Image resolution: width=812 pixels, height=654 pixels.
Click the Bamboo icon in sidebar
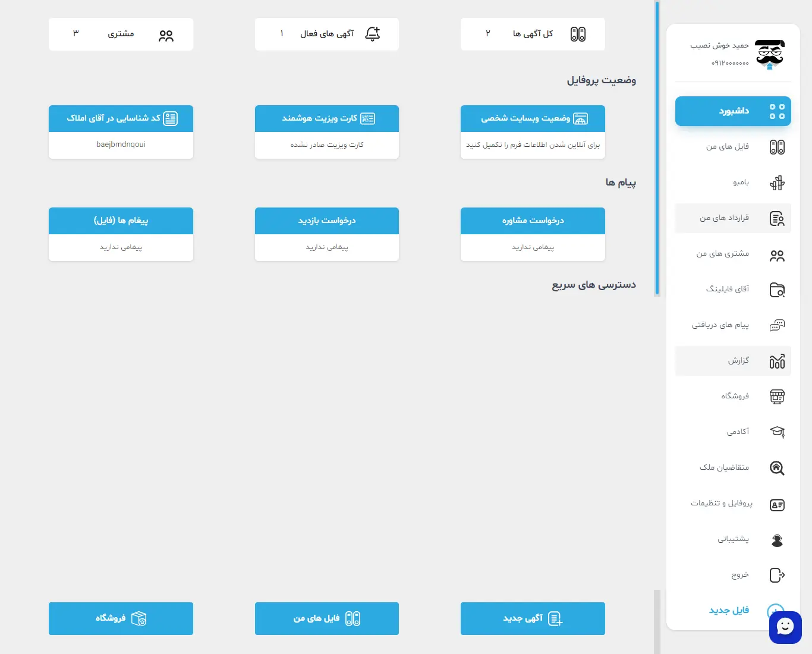point(777,183)
